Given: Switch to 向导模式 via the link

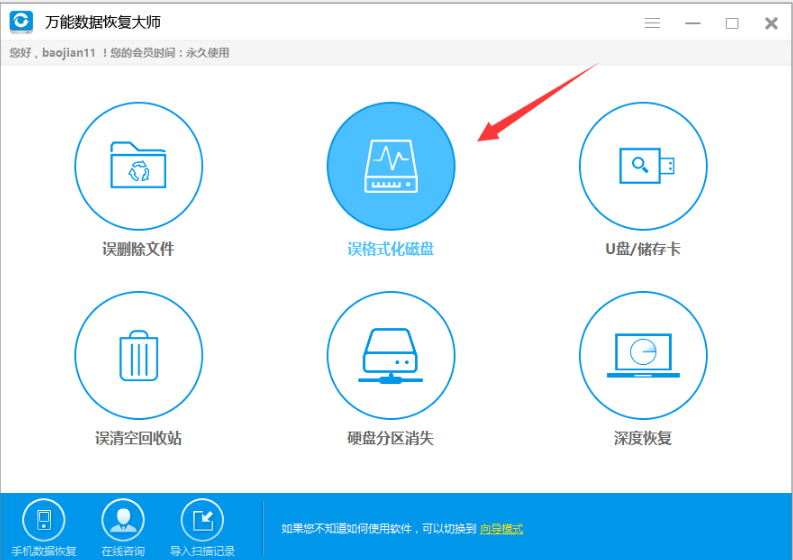Looking at the screenshot, I should click(501, 529).
